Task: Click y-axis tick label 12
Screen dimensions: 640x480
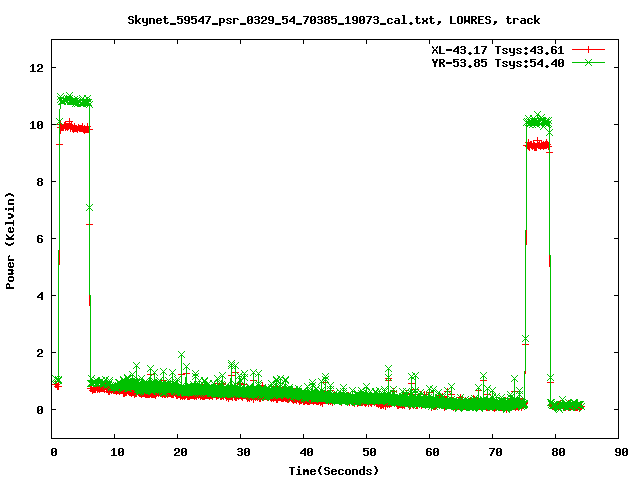Action: point(36,68)
